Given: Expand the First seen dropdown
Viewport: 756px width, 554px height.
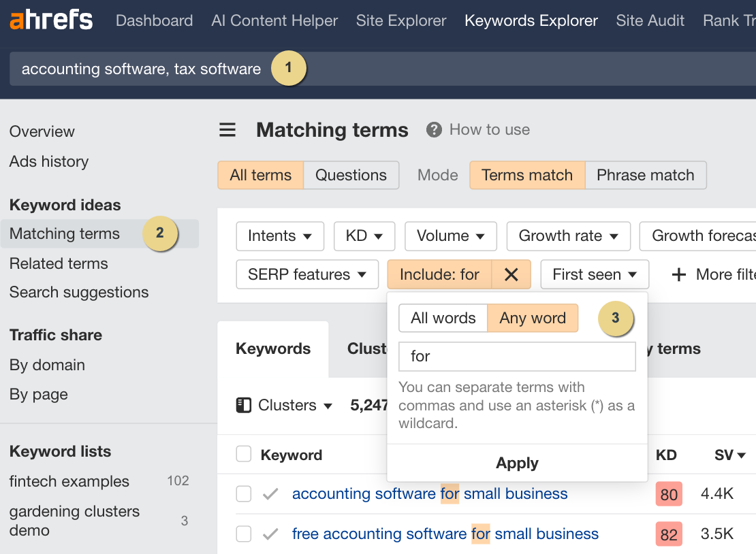Looking at the screenshot, I should (595, 274).
